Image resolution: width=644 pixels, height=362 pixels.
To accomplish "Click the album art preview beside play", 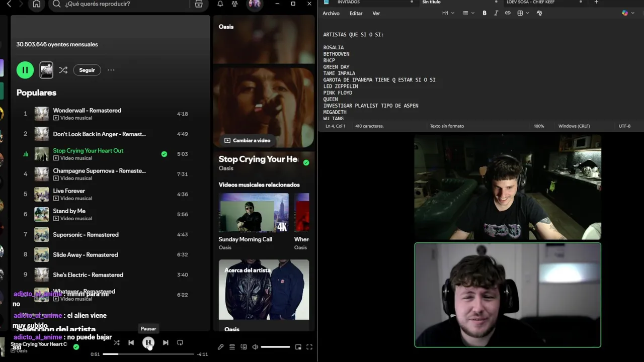I will pyautogui.click(x=46, y=70).
